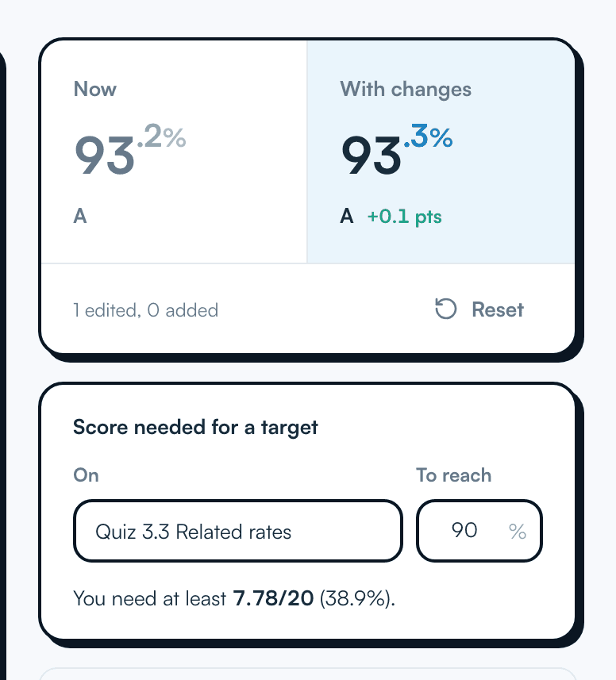
Task: Select the Now grade panel
Action: tap(174, 152)
